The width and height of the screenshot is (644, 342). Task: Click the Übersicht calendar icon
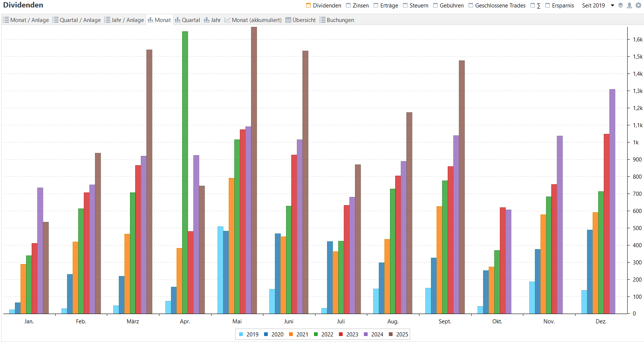[x=288, y=20]
